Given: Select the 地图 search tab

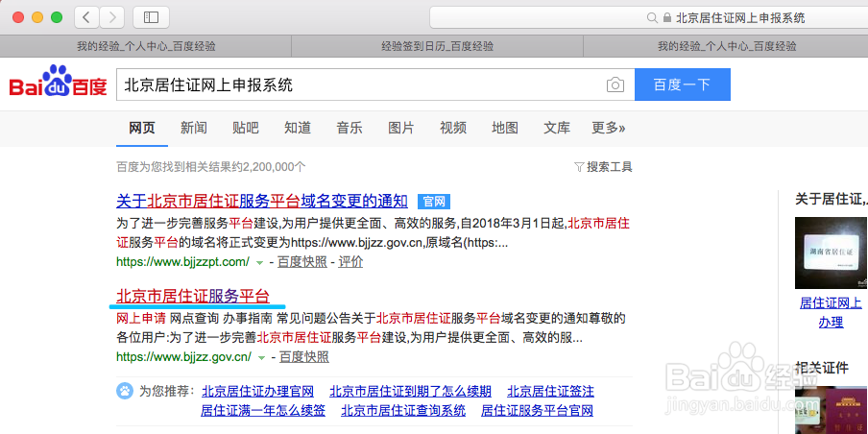Looking at the screenshot, I should point(505,129).
